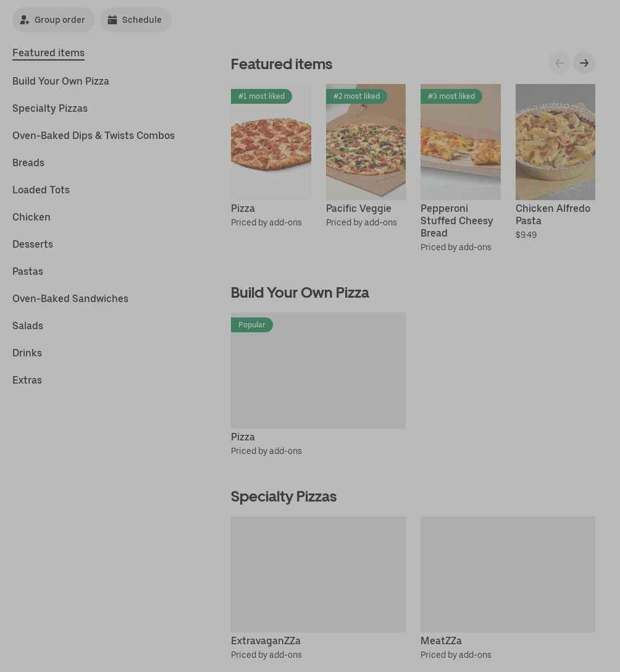
Task: Open the MeatZZa specialty pizza
Action: point(508,574)
